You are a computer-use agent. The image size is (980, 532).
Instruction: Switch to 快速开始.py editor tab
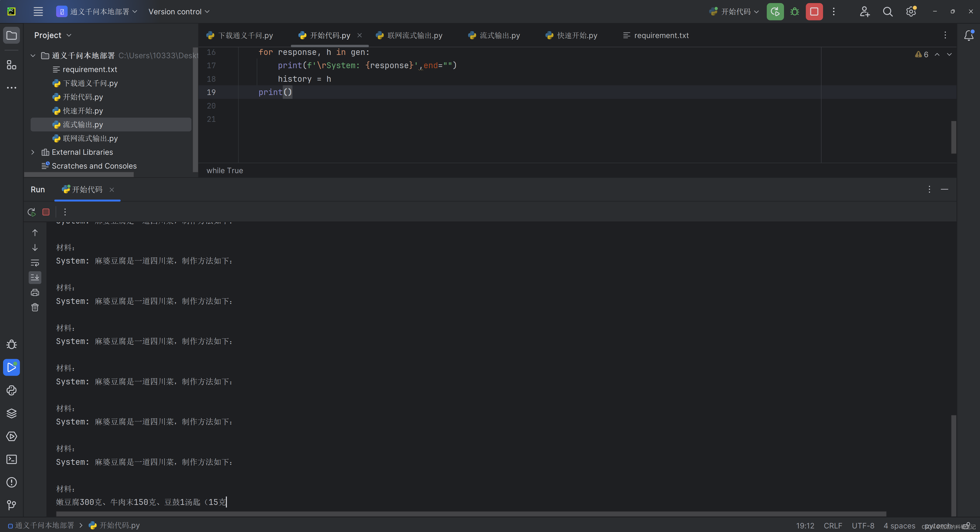tap(571, 35)
